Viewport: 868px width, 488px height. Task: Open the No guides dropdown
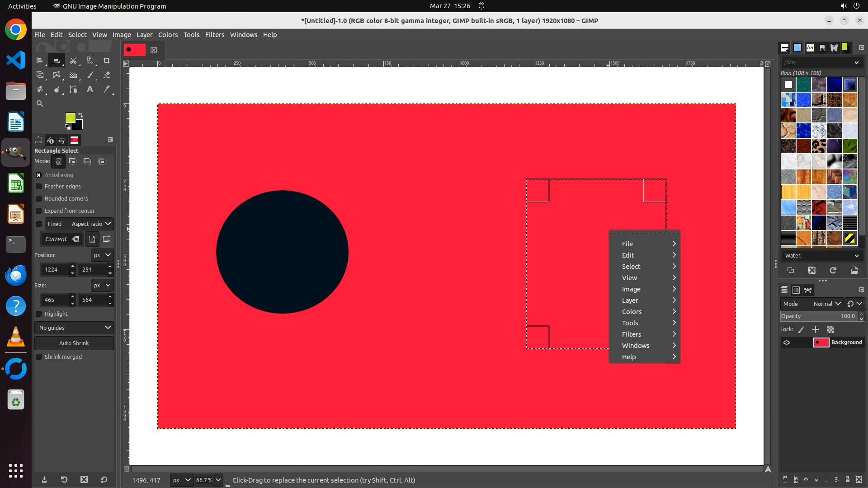click(x=74, y=328)
